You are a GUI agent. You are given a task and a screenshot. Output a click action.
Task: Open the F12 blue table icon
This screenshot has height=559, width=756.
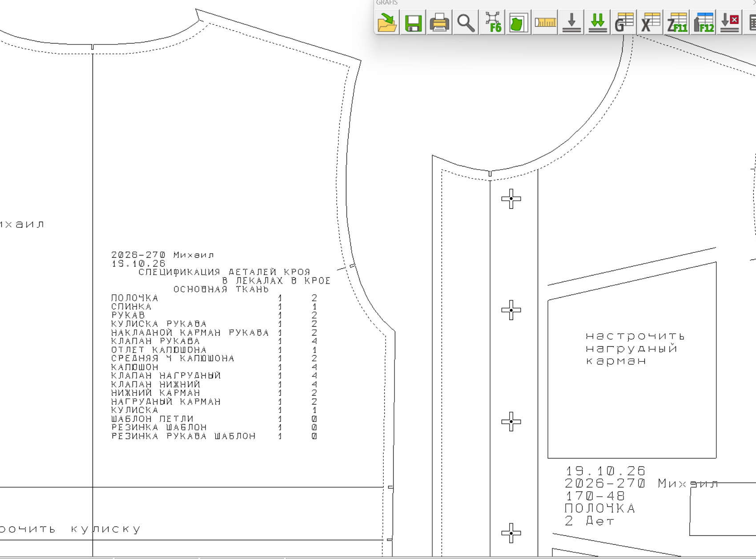pyautogui.click(x=704, y=22)
